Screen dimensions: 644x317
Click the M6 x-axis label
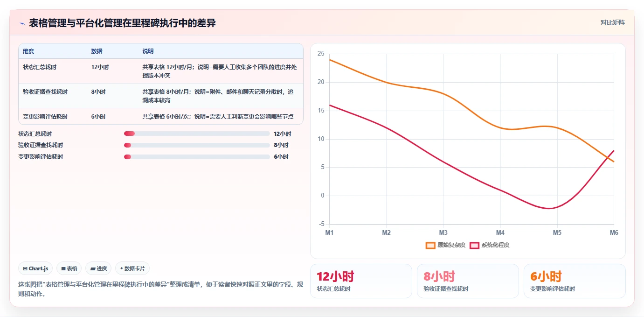(x=614, y=232)
